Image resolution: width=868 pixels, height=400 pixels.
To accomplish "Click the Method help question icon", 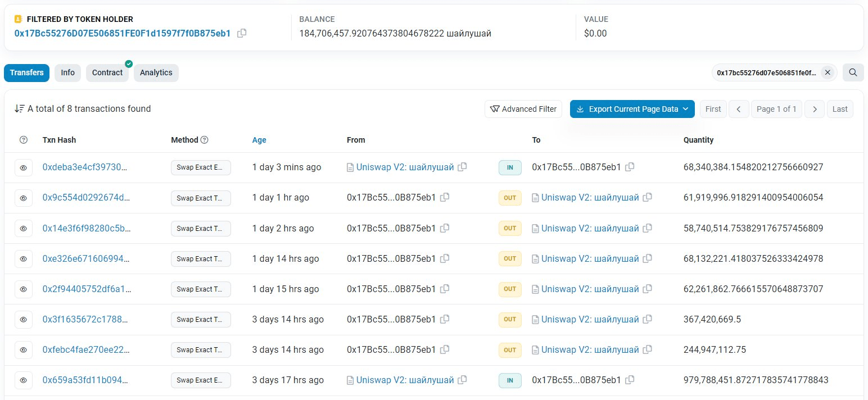I will point(205,140).
